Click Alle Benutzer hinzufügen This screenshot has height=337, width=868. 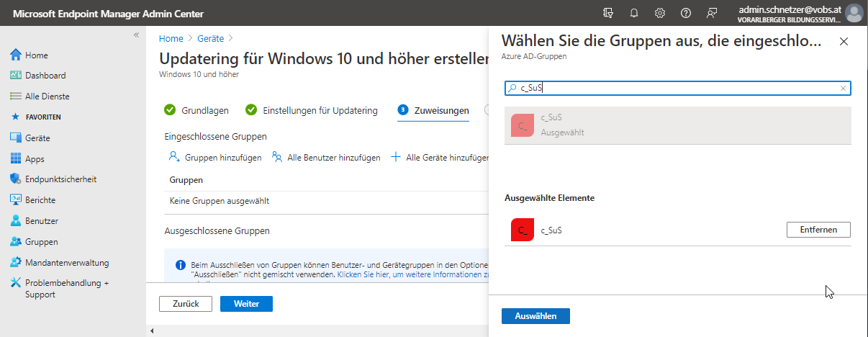click(326, 158)
